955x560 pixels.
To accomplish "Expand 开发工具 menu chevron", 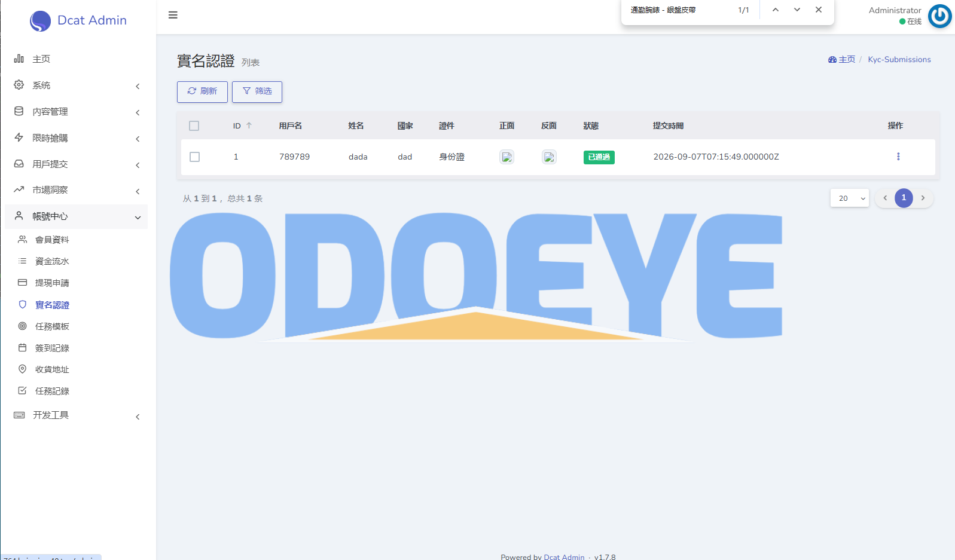I will click(x=138, y=417).
